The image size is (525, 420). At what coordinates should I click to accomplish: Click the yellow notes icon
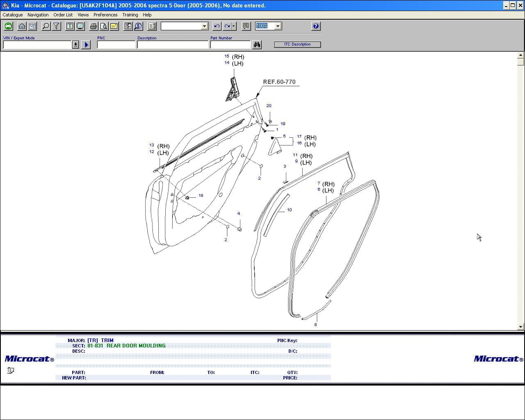114,26
